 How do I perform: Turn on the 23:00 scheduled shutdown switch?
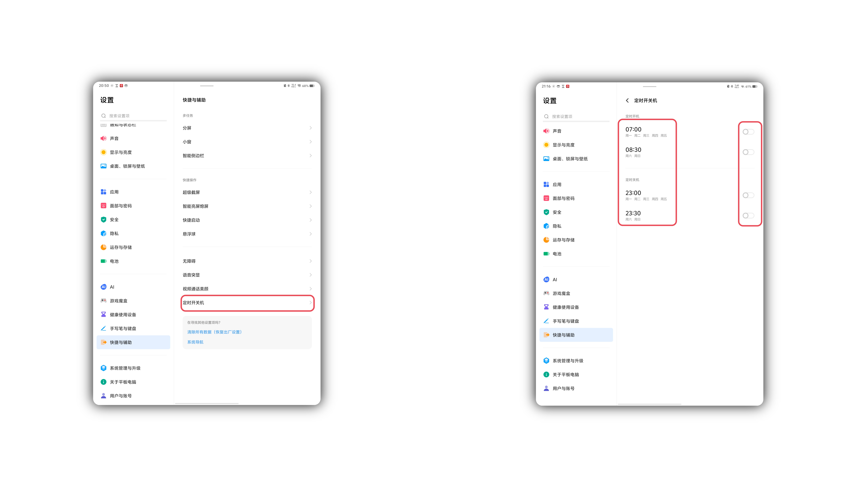tap(748, 195)
